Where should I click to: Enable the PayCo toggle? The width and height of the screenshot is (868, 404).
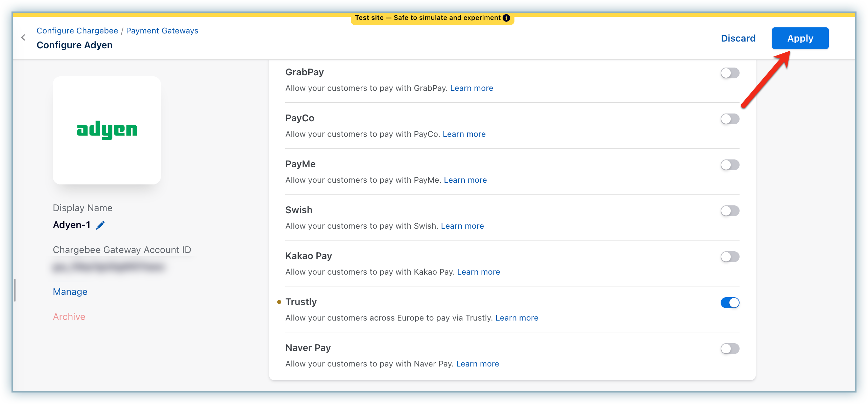click(x=730, y=119)
